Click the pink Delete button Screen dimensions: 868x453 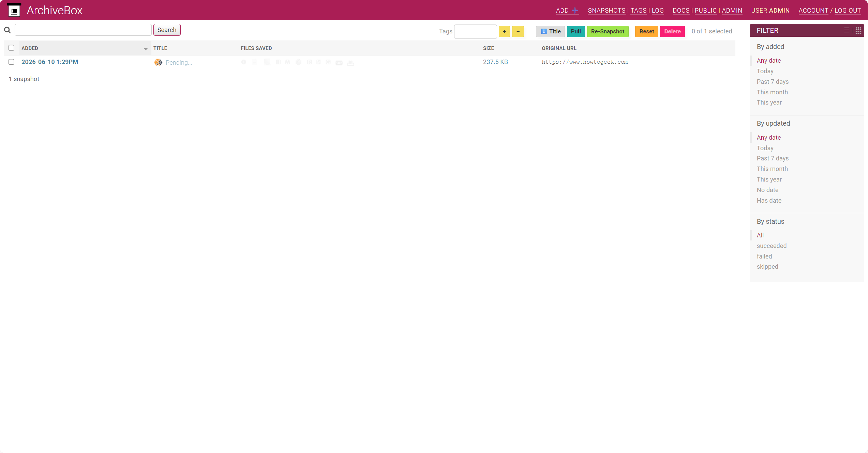coord(672,31)
